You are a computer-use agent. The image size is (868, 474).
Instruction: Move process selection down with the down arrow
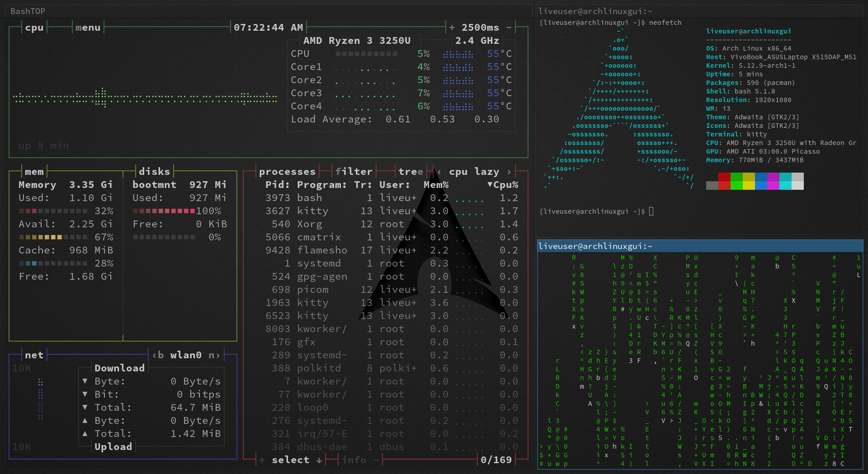pyautogui.click(x=319, y=460)
